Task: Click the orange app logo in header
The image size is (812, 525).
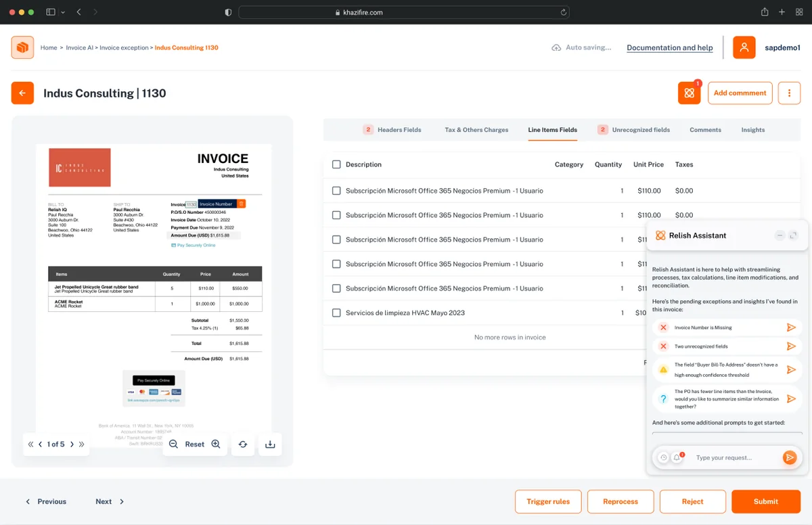Action: click(x=22, y=47)
